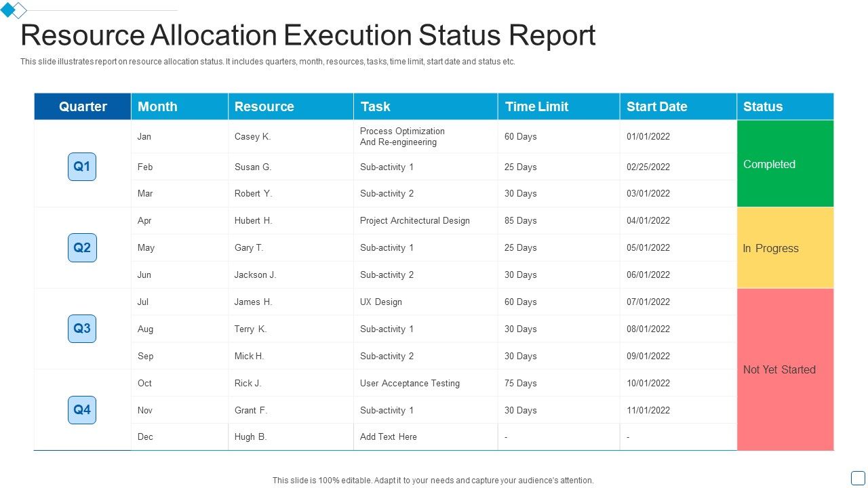Click the Q4 quarter badge
Viewport: 868px width, 488px height.
pyautogui.click(x=81, y=410)
